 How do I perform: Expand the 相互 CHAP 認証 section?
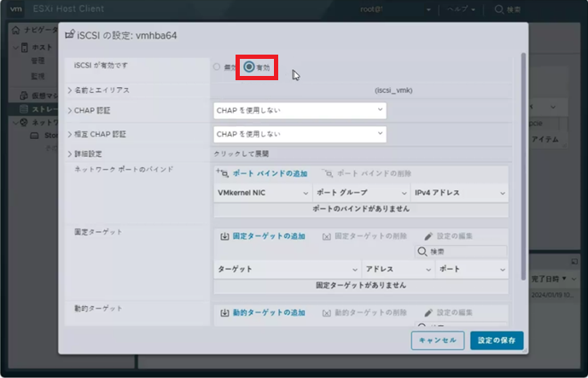pyautogui.click(x=70, y=134)
